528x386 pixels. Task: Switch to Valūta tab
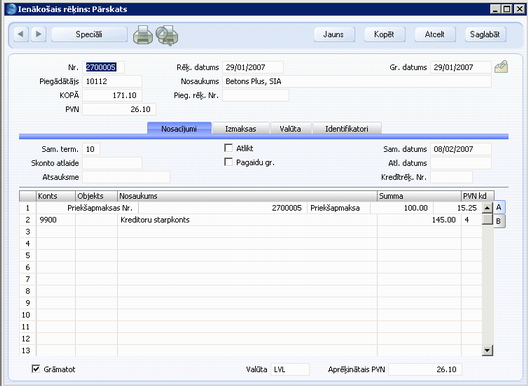291,129
